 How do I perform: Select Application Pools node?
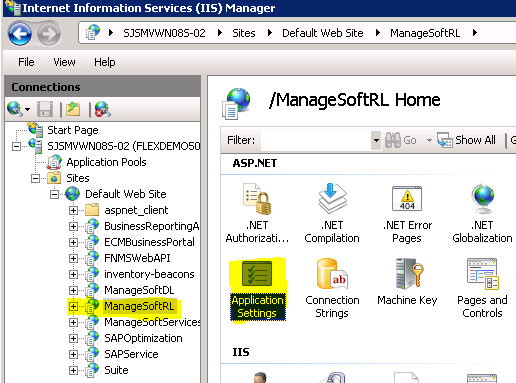click(x=106, y=162)
